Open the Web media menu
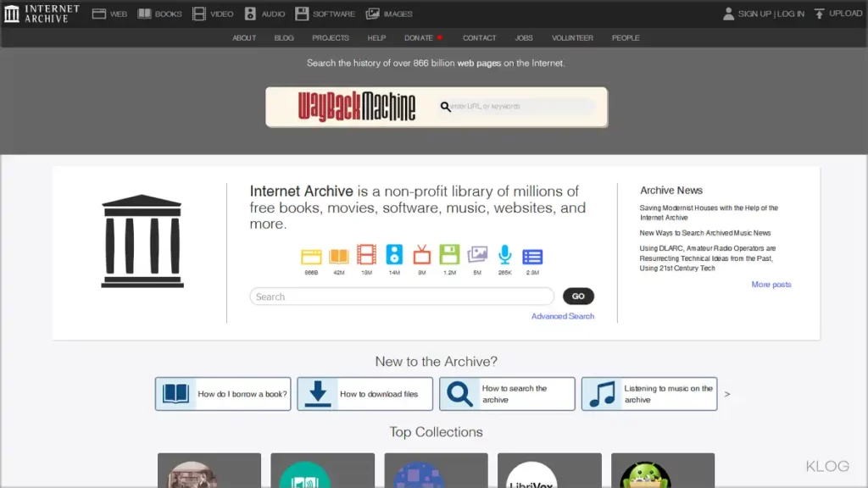868x488 pixels. click(x=109, y=14)
